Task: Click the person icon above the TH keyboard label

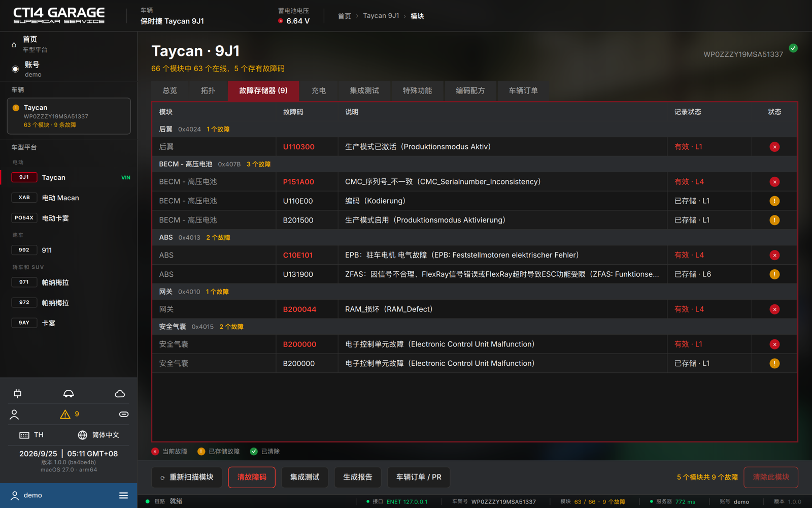Action: [14, 415]
